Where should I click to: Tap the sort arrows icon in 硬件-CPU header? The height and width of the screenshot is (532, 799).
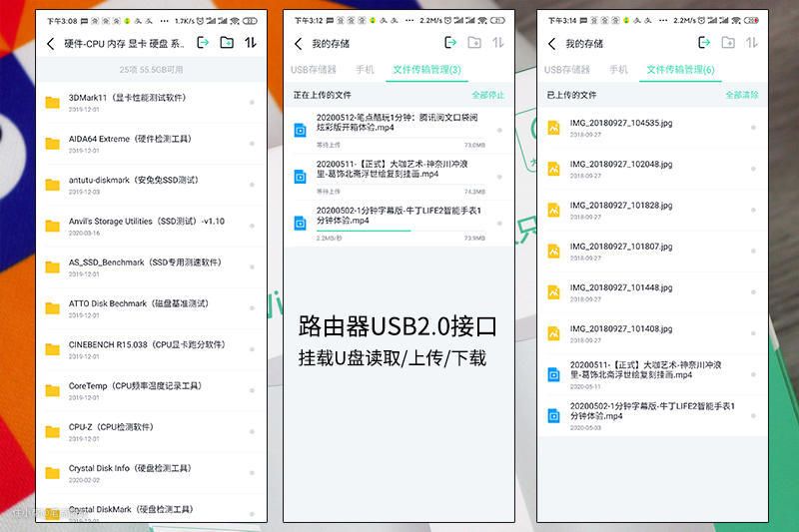251,43
